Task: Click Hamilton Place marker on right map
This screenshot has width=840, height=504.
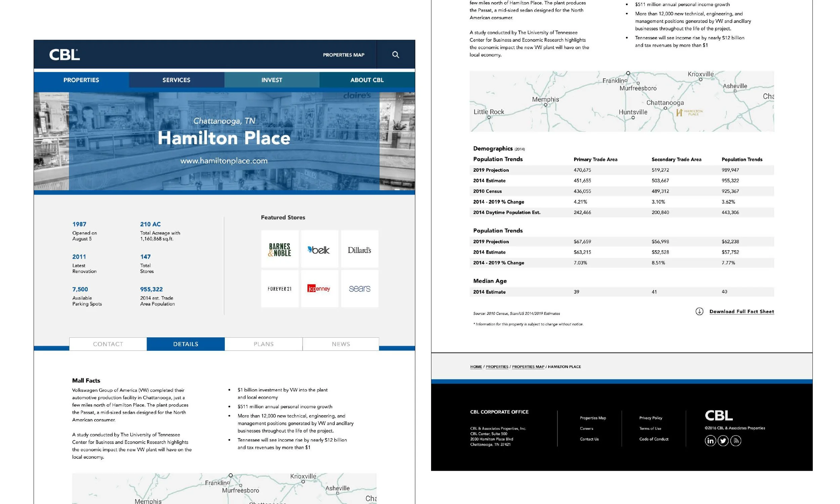Action: (689, 113)
